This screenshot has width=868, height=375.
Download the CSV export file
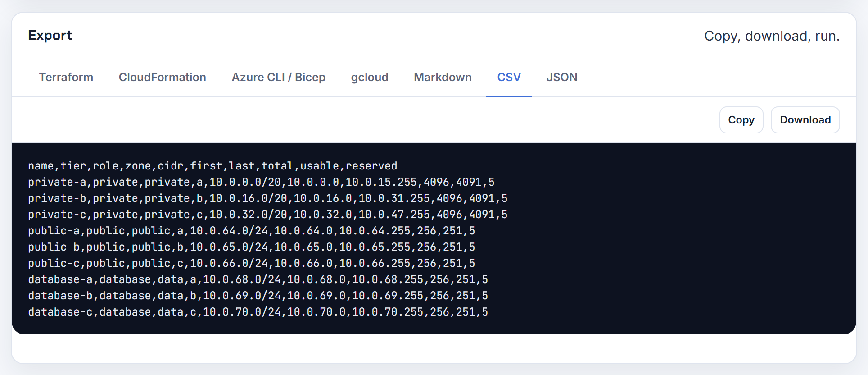pos(805,120)
